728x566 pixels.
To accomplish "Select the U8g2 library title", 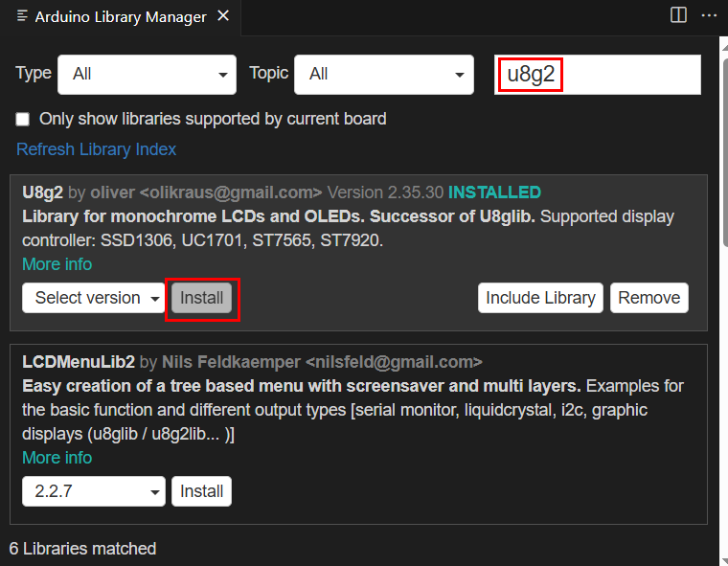I will 42,192.
